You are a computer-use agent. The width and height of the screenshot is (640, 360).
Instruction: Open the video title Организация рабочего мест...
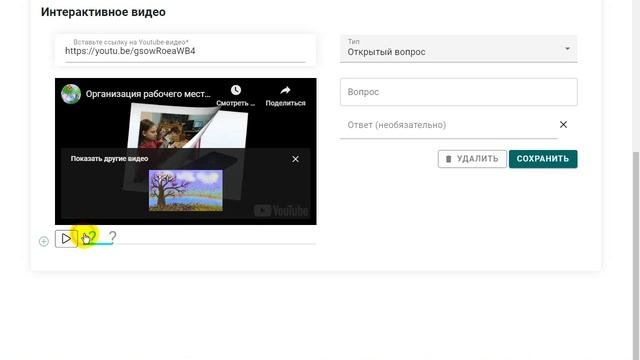click(148, 94)
